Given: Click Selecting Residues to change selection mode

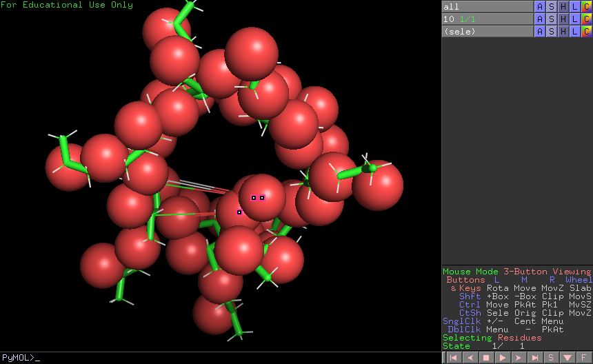Looking at the screenshot, I should [492, 338].
